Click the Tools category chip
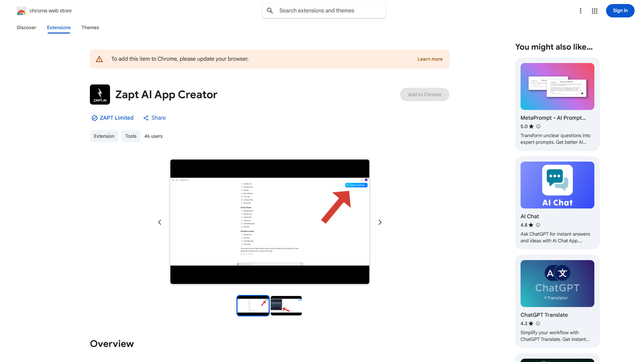This screenshot has width=644, height=362. tap(130, 136)
